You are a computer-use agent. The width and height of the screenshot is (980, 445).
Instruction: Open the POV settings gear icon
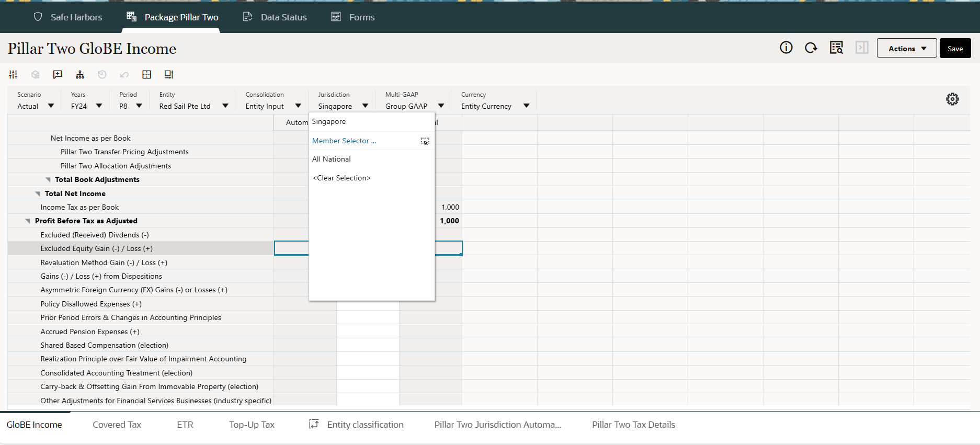click(952, 99)
